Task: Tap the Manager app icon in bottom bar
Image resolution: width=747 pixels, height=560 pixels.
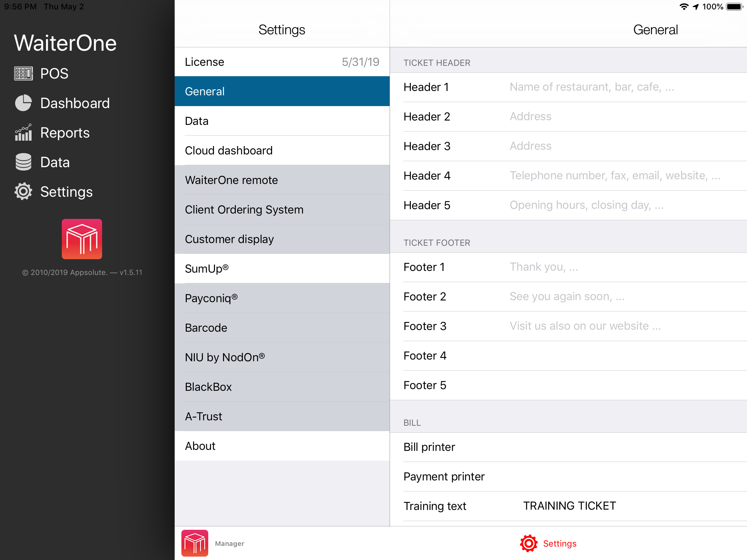Action: [195, 543]
